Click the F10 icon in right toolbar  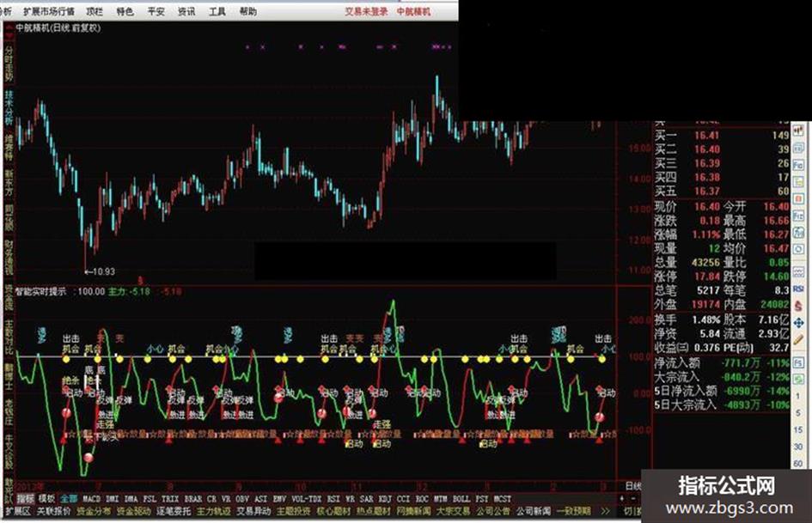coord(798,215)
